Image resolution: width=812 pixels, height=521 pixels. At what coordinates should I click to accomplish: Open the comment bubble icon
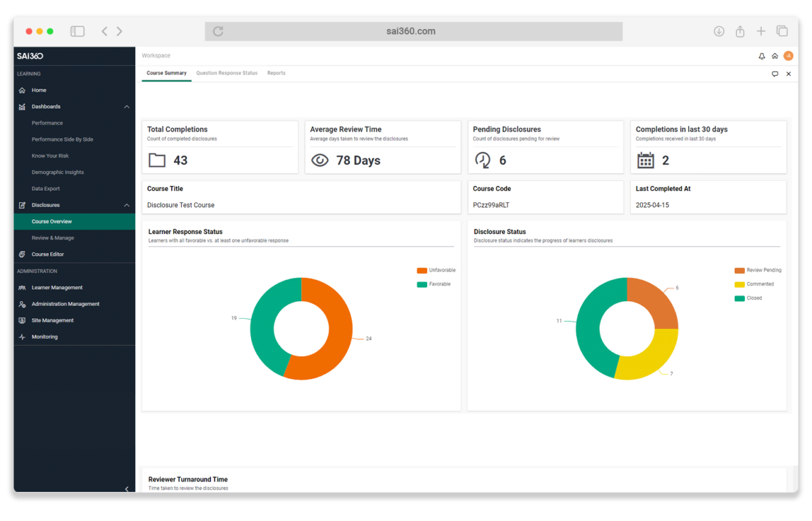775,74
